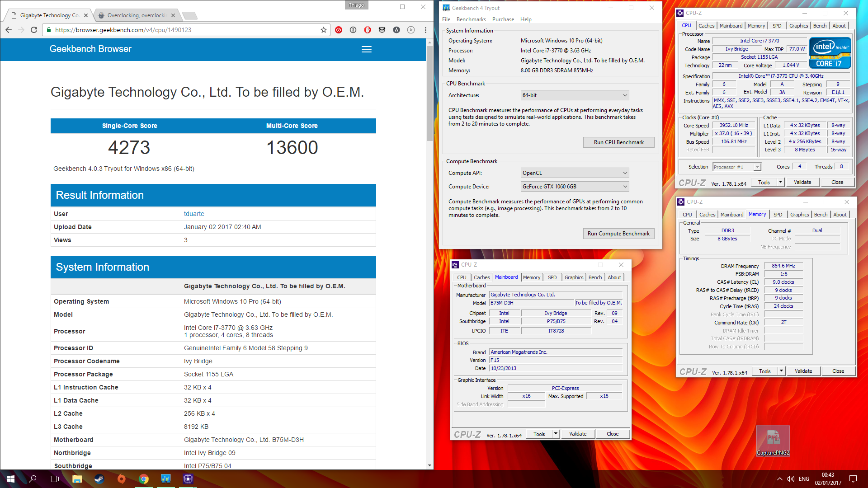Image resolution: width=868 pixels, height=488 pixels.
Task: Click the panda face extension icon
Action: [382, 30]
